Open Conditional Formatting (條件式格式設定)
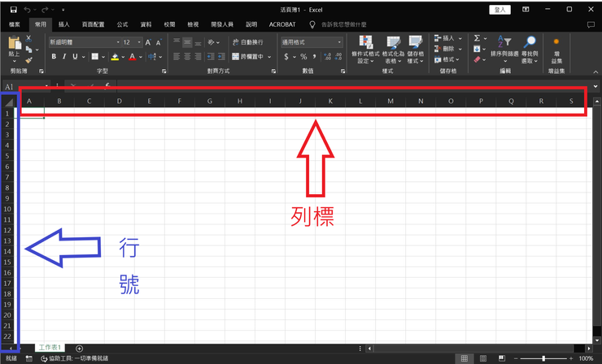This screenshot has height=364, width=602. click(365, 50)
